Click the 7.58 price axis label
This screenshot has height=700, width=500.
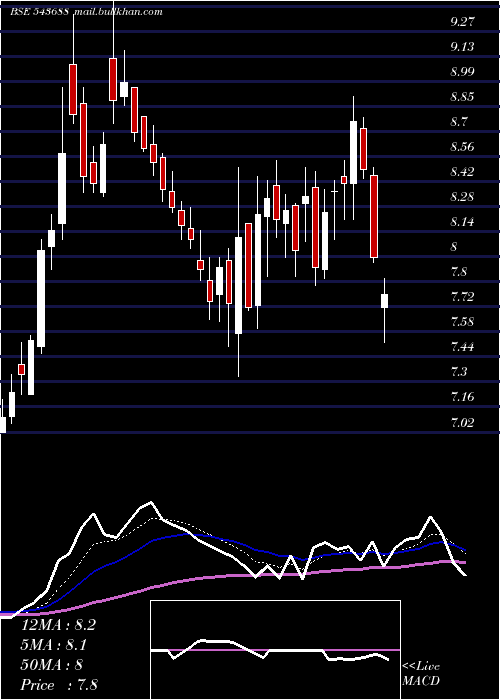coord(462,321)
